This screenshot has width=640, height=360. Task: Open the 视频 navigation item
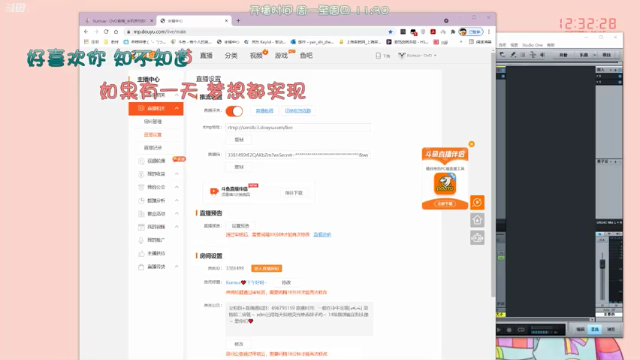click(256, 56)
